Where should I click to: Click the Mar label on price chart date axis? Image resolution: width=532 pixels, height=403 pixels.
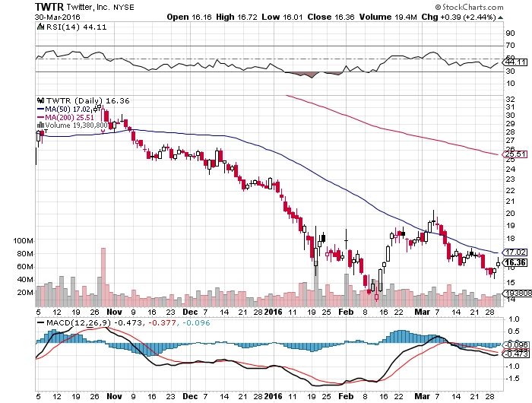[423, 312]
